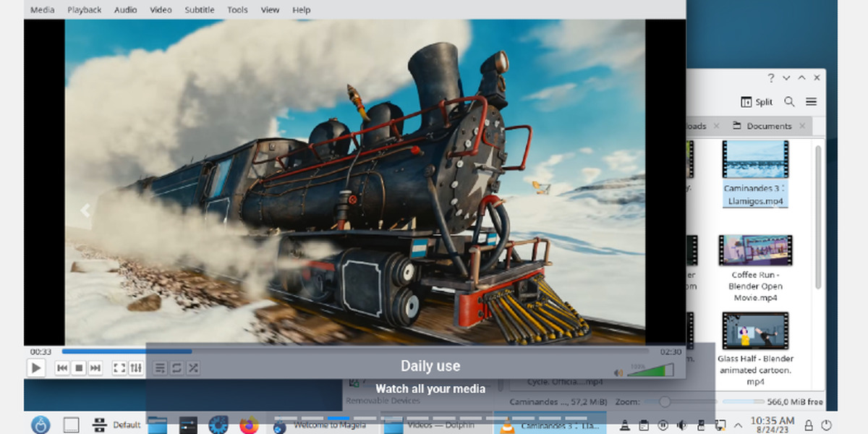This screenshot has height=434, width=868.
Task: Switch to the Documents tab
Action: coord(768,126)
